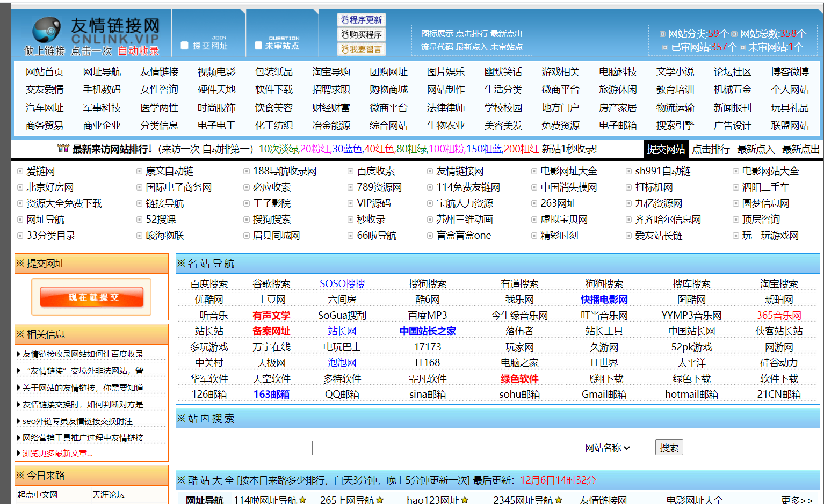The image size is (824, 504).
Task: Click the trophy icon beside 最新来访网站排行
Action: pos(63,149)
